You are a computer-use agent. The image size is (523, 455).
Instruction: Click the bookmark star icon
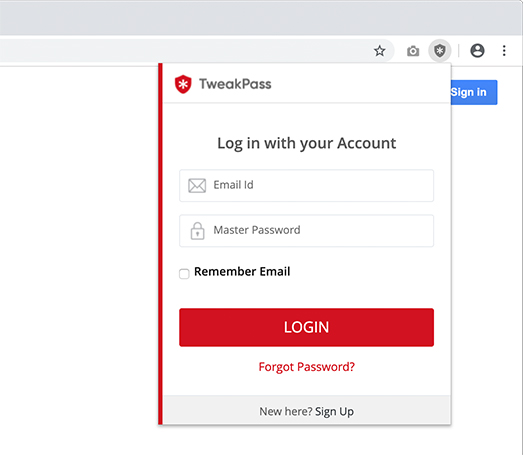point(379,51)
